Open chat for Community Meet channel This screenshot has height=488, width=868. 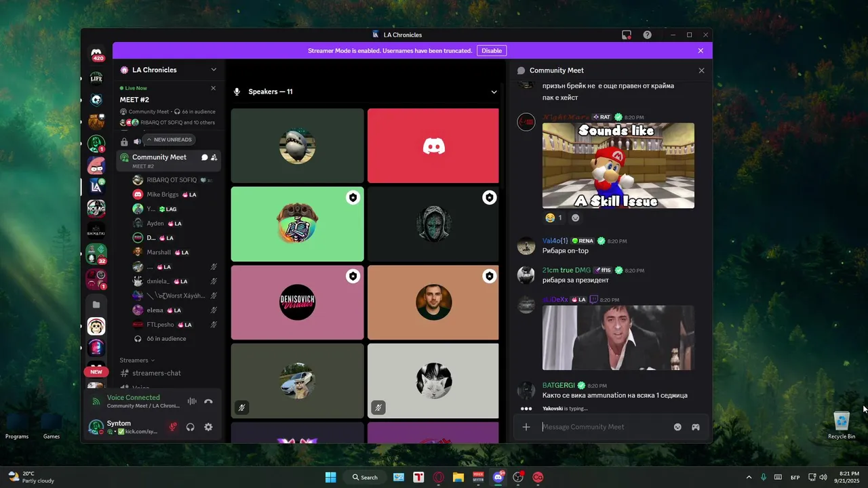pyautogui.click(x=205, y=157)
